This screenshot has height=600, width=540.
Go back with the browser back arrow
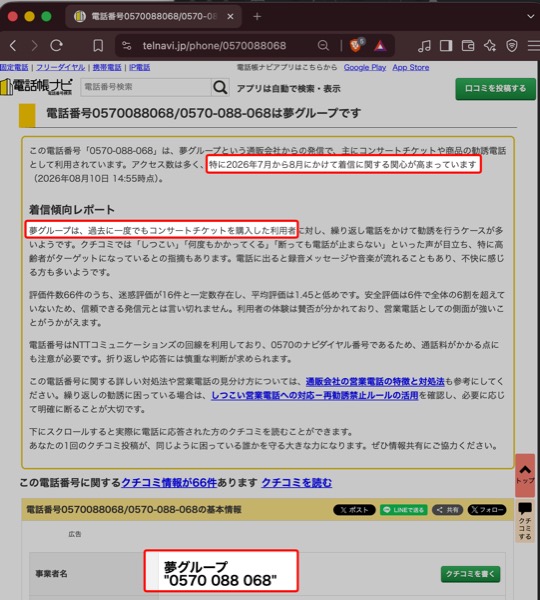(x=13, y=46)
